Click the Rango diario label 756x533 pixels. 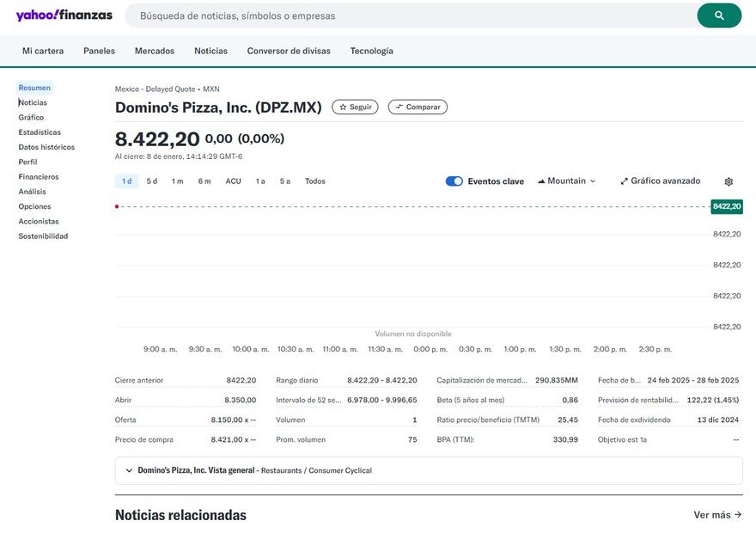[297, 380]
